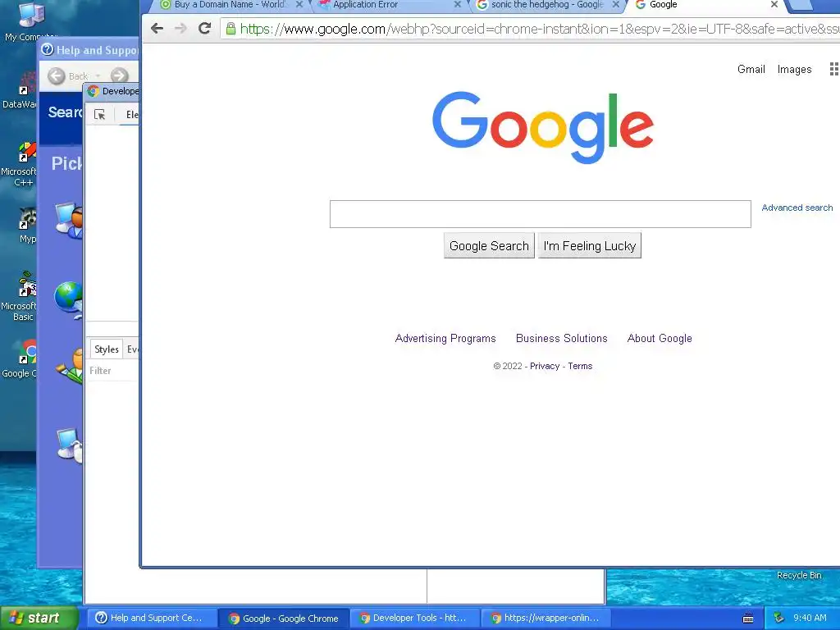Switch to Help and Support Center taskbar button
This screenshot has width=840, height=630.
(x=152, y=618)
